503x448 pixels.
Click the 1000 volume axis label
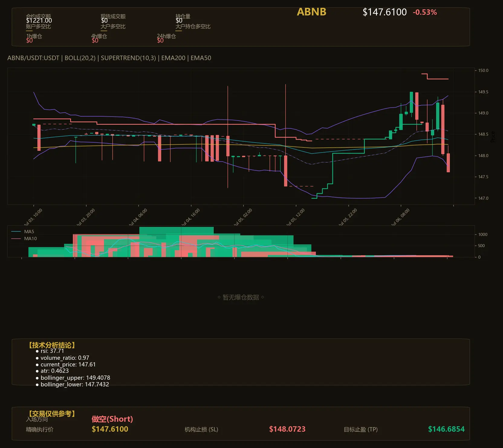click(483, 234)
